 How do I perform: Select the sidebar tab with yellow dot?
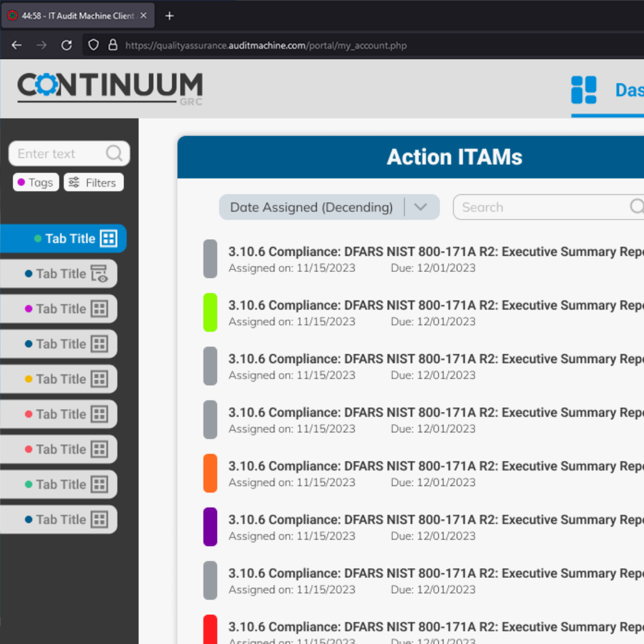pos(58,379)
